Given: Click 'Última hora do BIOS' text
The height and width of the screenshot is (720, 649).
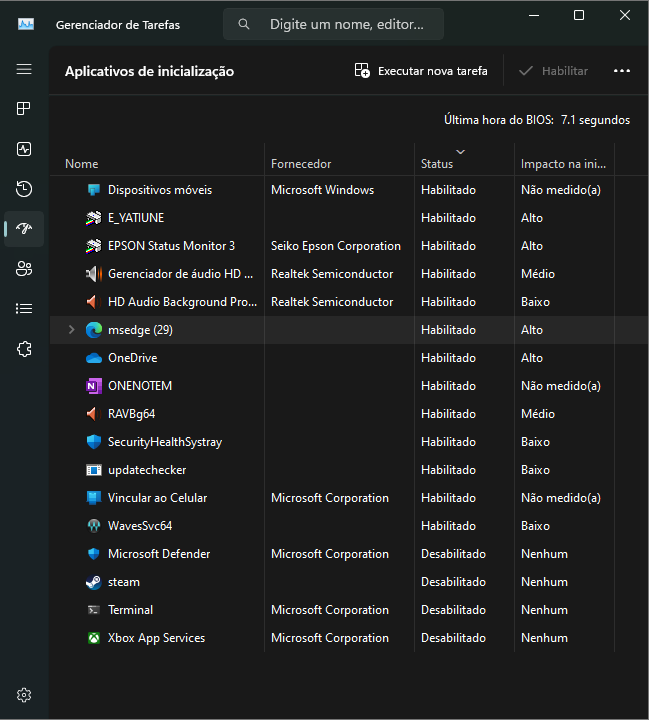Looking at the screenshot, I should [499, 120].
